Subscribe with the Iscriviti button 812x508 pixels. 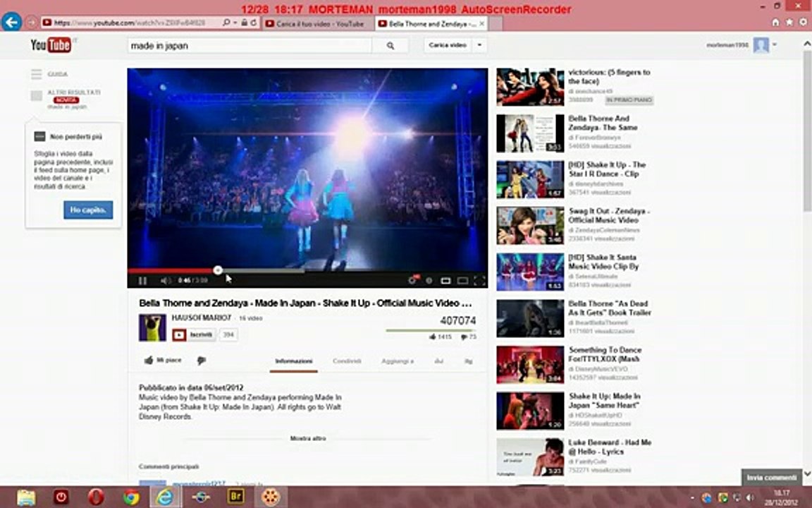[x=195, y=335]
